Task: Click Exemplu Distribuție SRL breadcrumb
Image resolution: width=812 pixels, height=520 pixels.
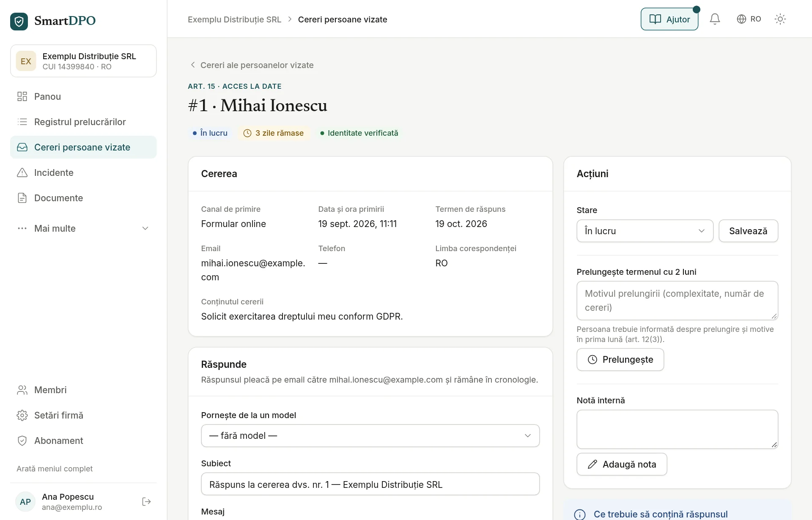Action: pyautogui.click(x=234, y=19)
